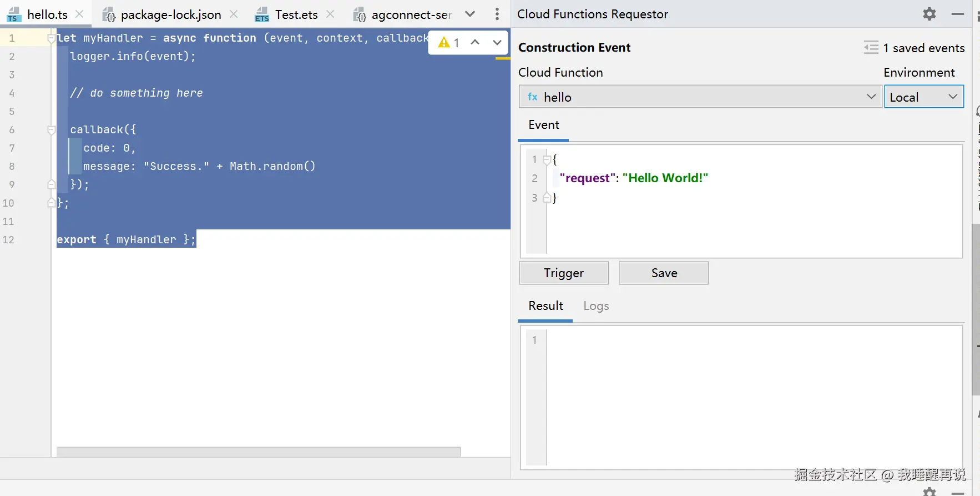The width and height of the screenshot is (980, 496).
Task: Click the editor horizontal scrollbar
Action: (259, 452)
